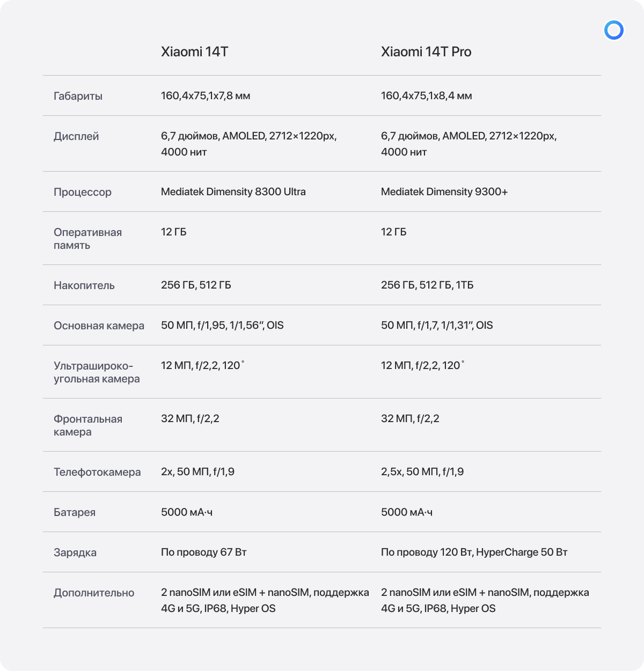Click the Процессор row label
The width and height of the screenshot is (644, 671).
[83, 193]
